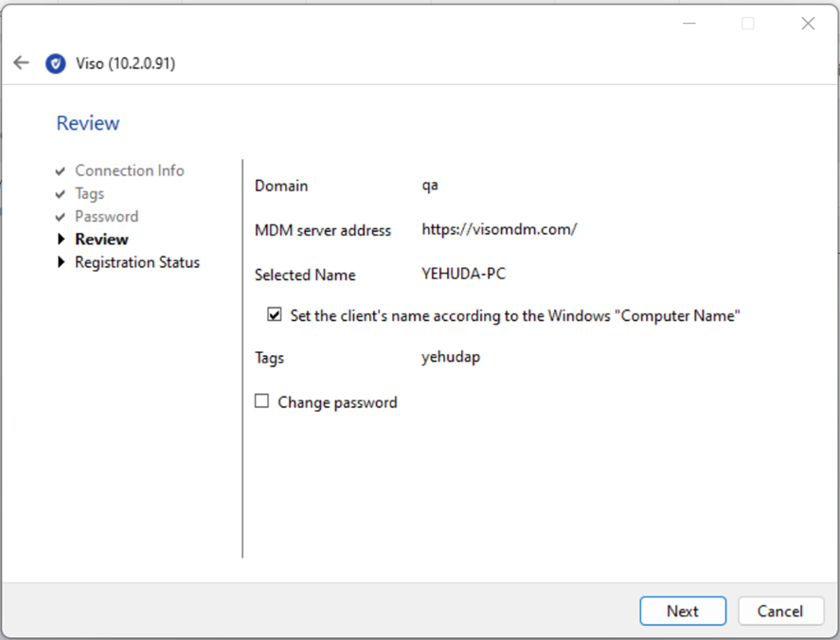The width and height of the screenshot is (840, 640).
Task: Click the YEHUDA-PC selected name value
Action: click(x=464, y=275)
